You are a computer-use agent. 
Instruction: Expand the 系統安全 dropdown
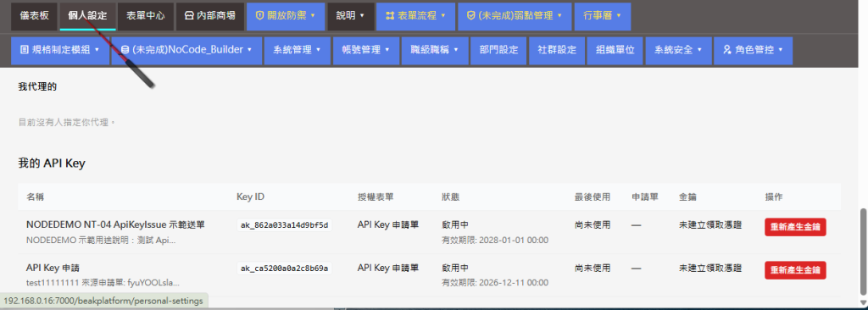[x=678, y=50]
